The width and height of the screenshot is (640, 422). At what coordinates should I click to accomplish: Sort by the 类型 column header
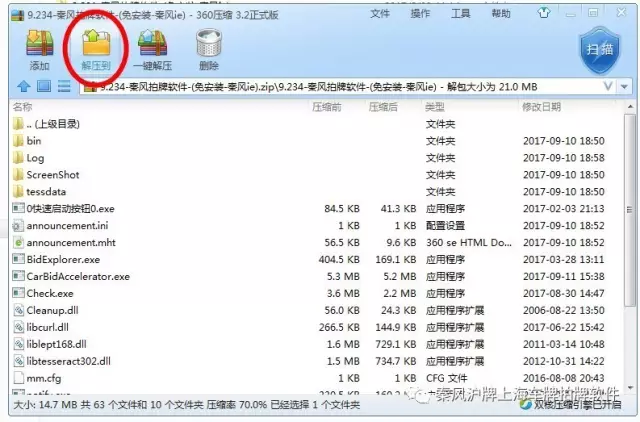click(x=435, y=107)
